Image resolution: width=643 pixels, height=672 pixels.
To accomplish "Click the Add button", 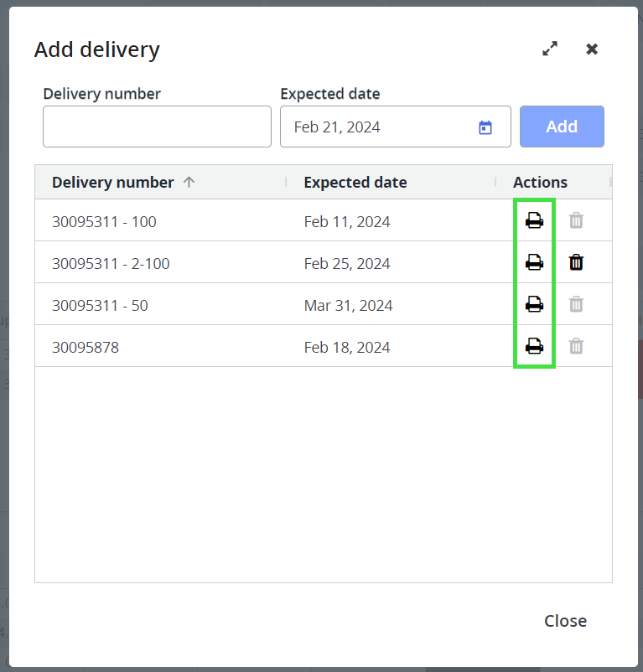I will [x=562, y=127].
